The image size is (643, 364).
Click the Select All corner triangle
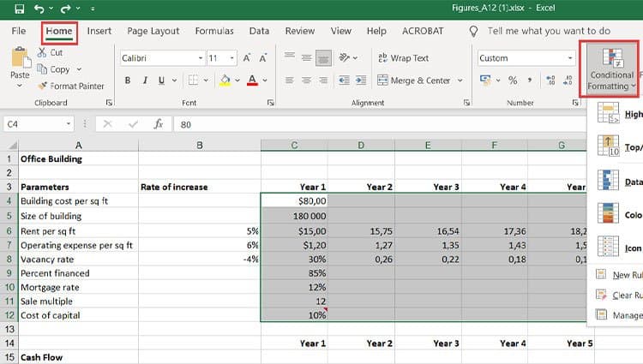(x=12, y=146)
